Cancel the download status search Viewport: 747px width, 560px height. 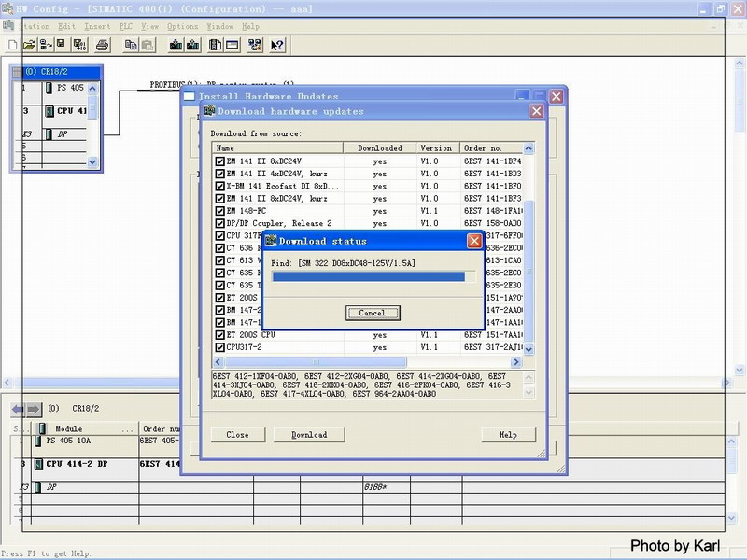[373, 313]
